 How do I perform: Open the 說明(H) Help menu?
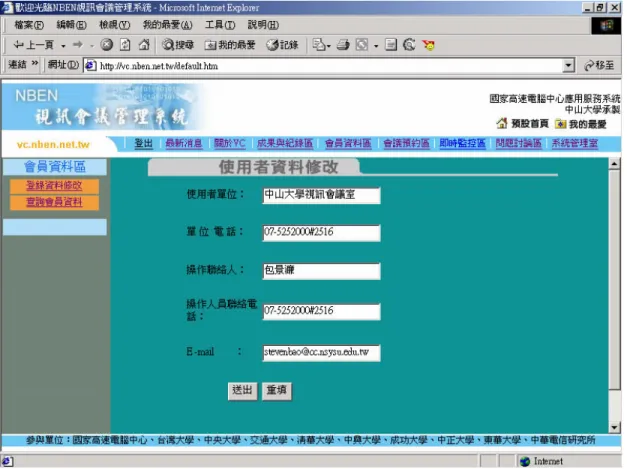(263, 25)
